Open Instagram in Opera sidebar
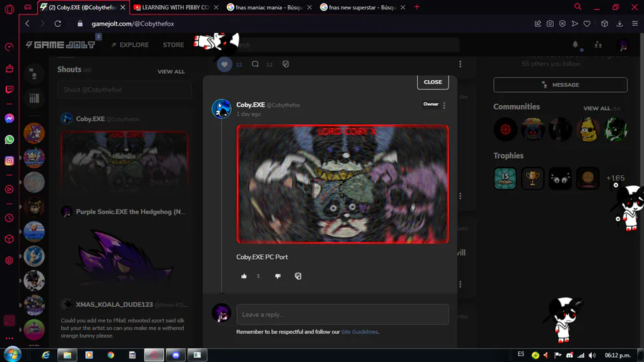Viewport: 644px width, 362px height. coord(9,161)
